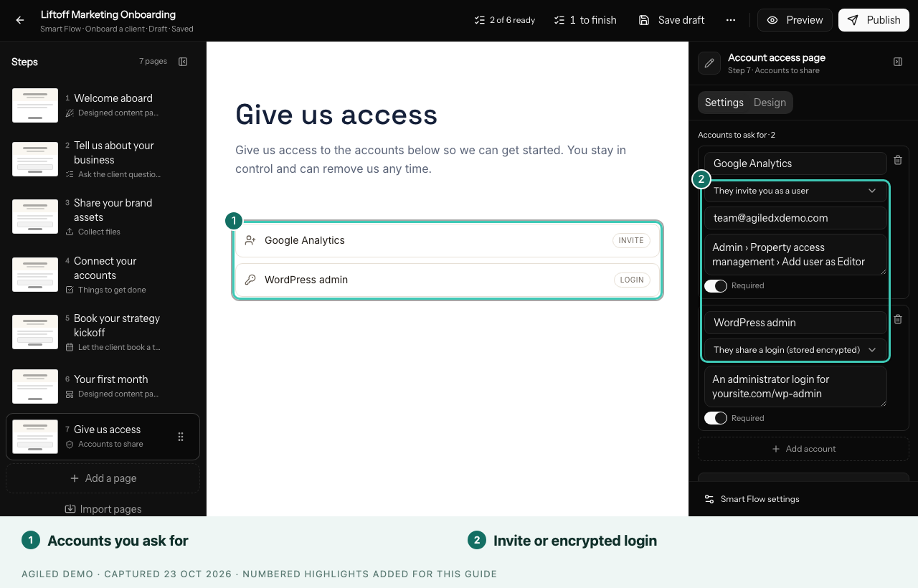Select the Your first month step
Viewport: 918px width, 588px height.
(x=103, y=387)
